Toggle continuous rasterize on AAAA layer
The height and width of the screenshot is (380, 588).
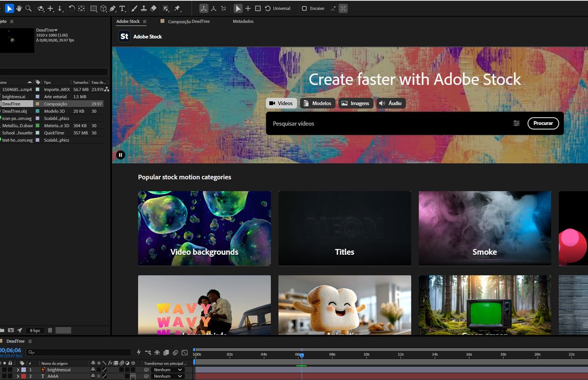[x=99, y=376]
